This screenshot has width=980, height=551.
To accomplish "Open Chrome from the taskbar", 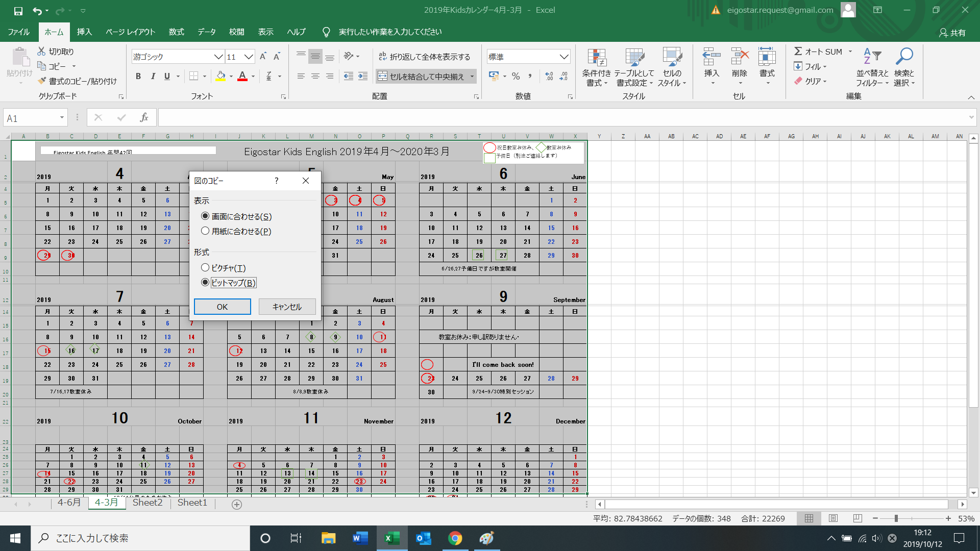I will click(x=455, y=538).
